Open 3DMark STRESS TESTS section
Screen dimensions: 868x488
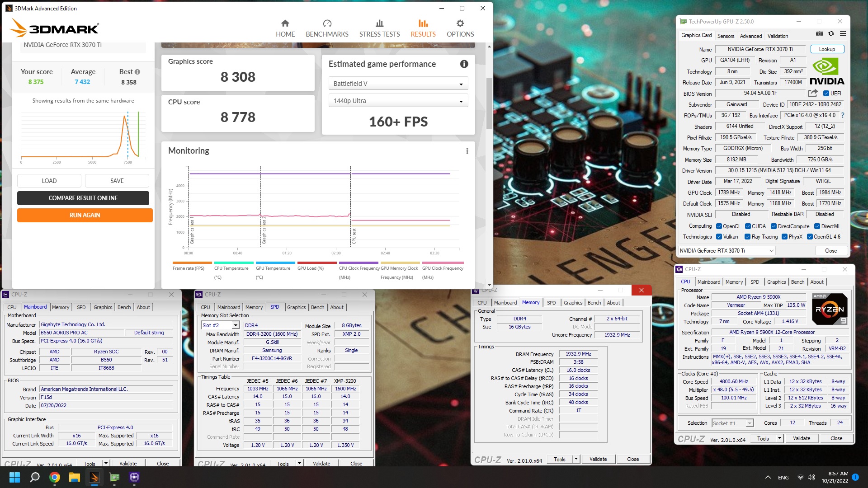pyautogui.click(x=380, y=28)
